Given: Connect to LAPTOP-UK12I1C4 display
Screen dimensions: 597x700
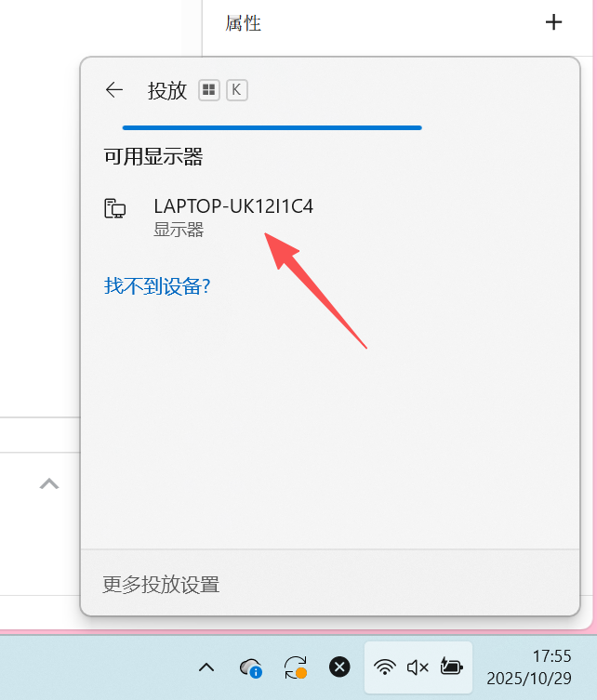Looking at the screenshot, I should (330, 218).
